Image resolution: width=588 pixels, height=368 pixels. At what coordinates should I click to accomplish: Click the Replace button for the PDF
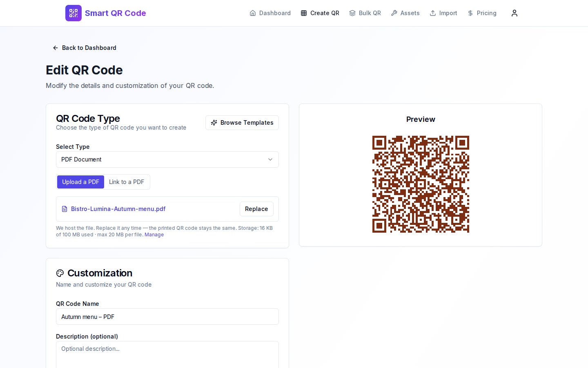pyautogui.click(x=256, y=209)
